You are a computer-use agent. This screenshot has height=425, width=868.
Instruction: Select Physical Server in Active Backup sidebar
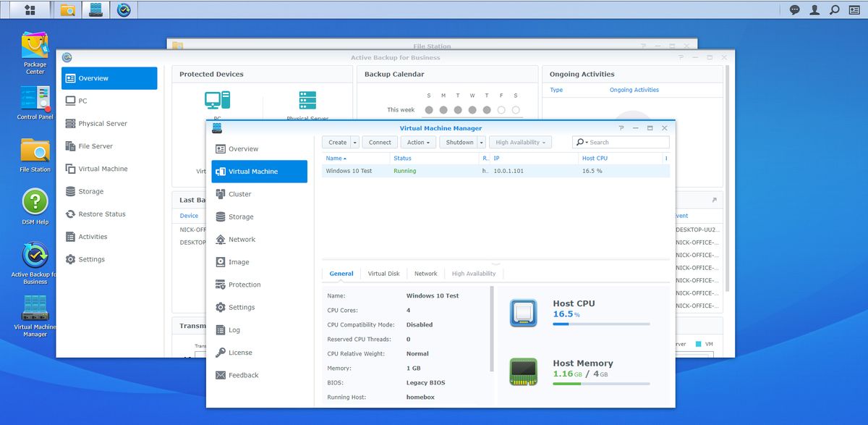click(104, 123)
